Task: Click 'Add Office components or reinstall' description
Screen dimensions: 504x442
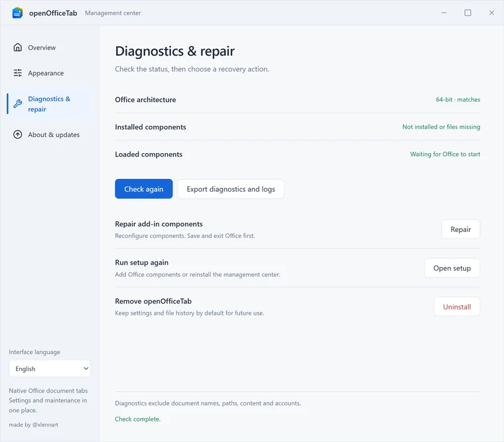Action: pyautogui.click(x=198, y=274)
